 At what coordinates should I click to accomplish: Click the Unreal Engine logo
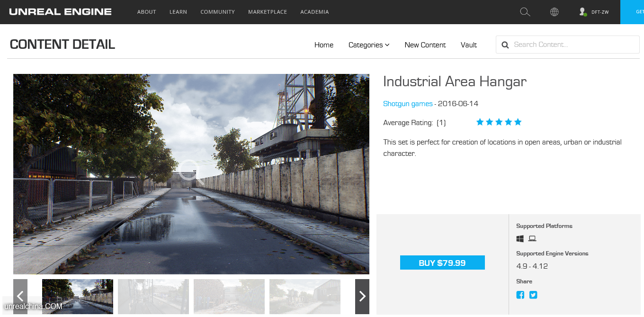(x=60, y=12)
